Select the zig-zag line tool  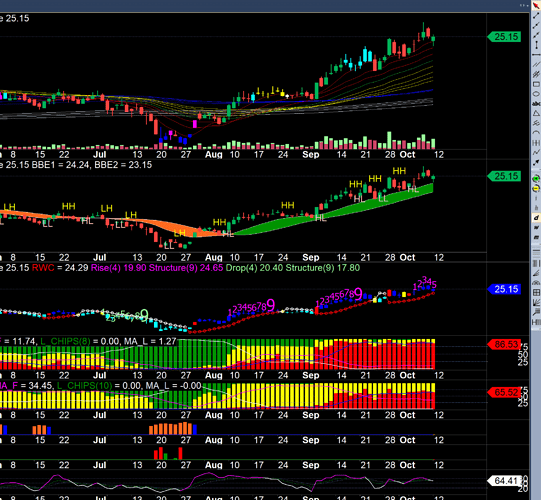536,152
